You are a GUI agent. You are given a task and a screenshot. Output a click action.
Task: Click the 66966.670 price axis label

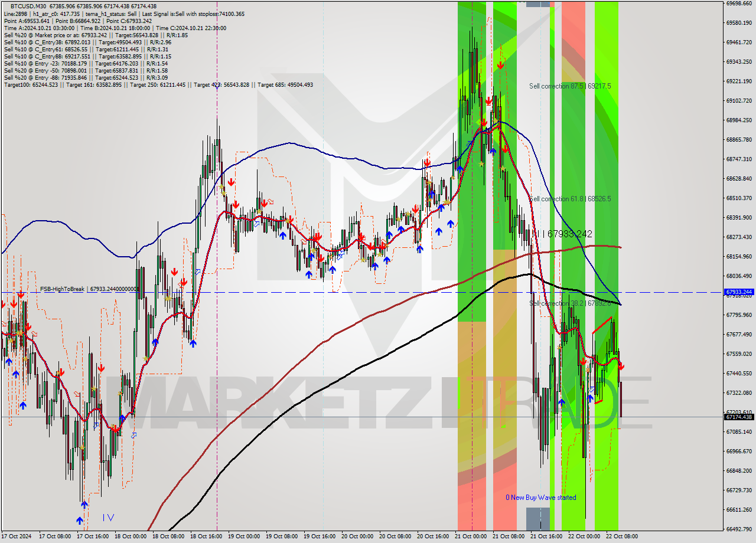739,451
